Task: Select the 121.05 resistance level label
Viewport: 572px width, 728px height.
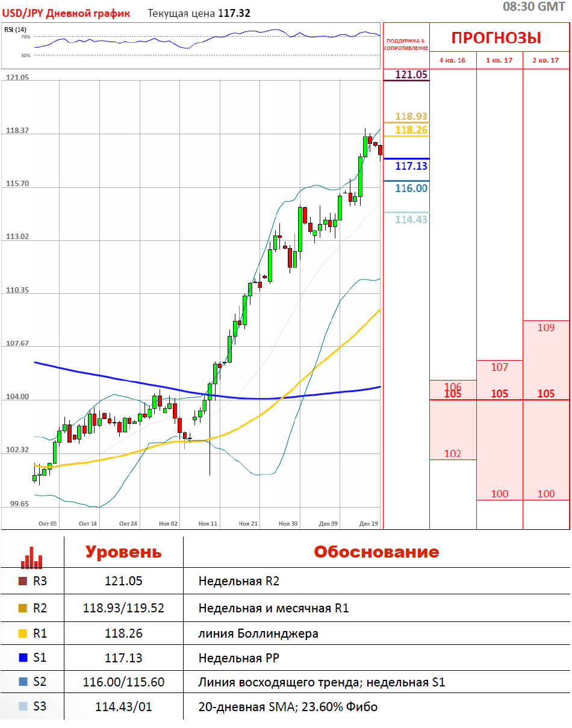Action: (x=411, y=74)
